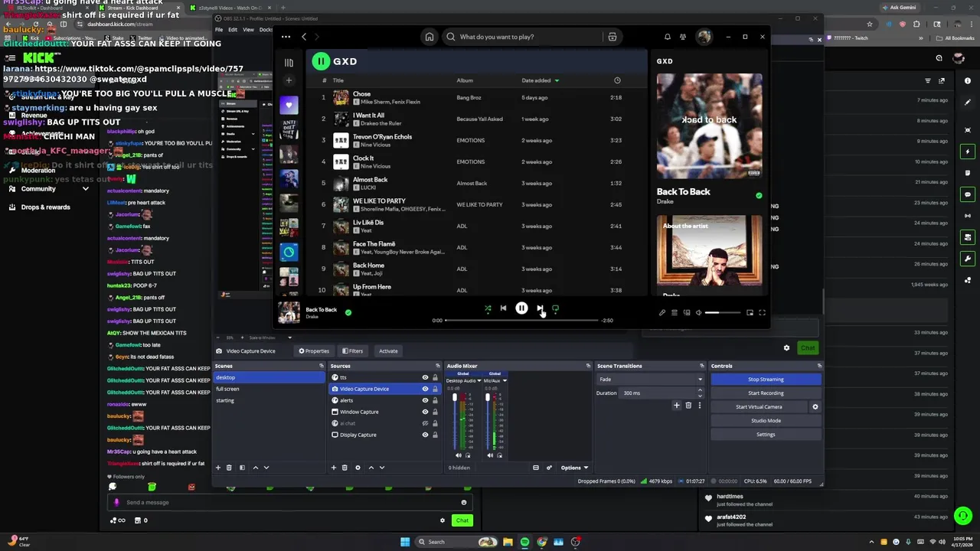Select the starting scene
The width and height of the screenshot is (980, 551).
(x=269, y=400)
